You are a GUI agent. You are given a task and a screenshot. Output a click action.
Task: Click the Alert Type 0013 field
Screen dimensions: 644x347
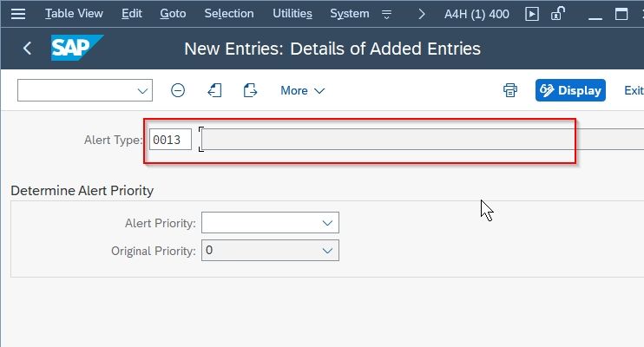170,140
